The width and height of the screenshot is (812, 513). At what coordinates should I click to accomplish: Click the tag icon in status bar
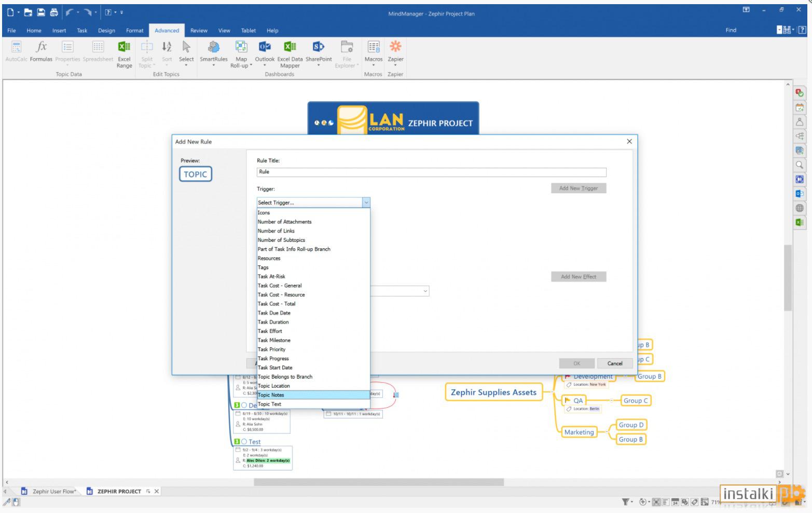pos(695,502)
